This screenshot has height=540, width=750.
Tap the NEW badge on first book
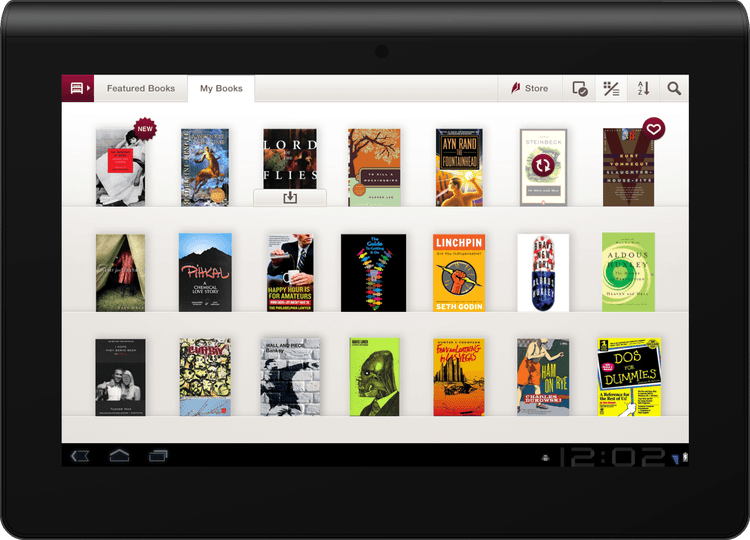click(x=145, y=129)
